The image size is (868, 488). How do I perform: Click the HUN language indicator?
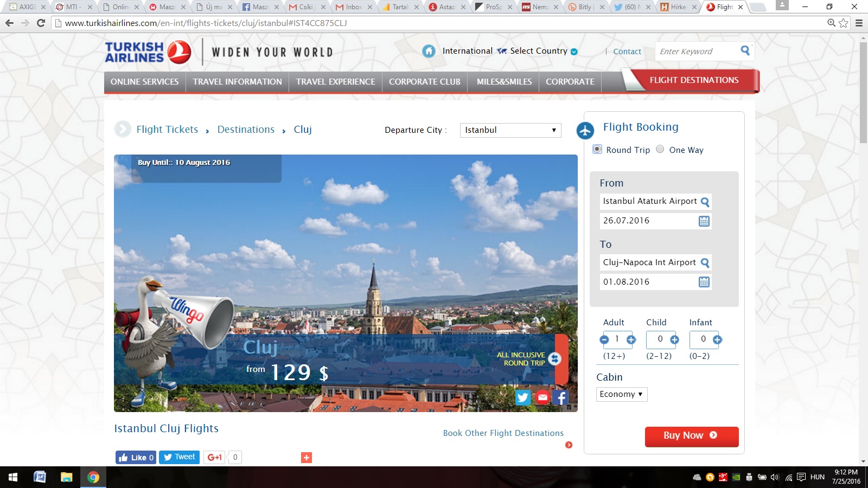[818, 477]
